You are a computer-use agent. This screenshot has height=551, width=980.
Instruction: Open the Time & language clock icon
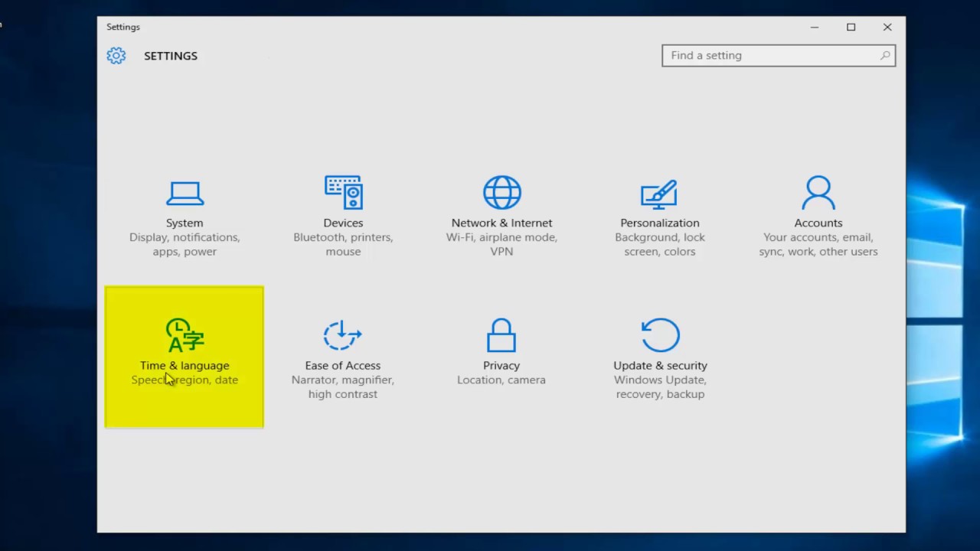click(185, 334)
